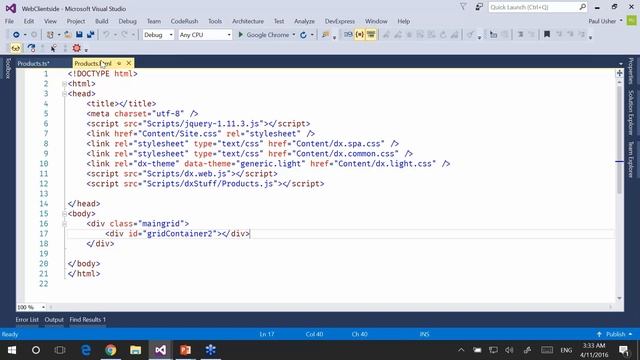Screen dimensions: 640x360
Task: Click the Navigate Backward arrow icon
Action: 16,35
